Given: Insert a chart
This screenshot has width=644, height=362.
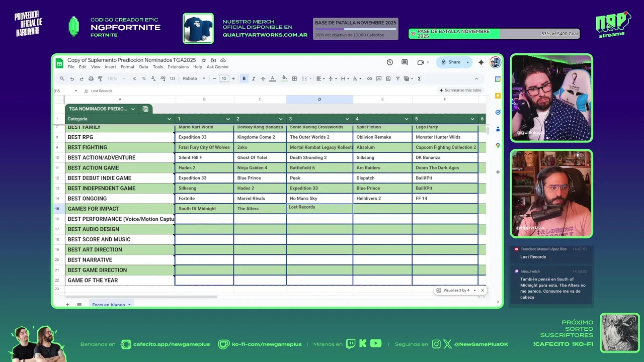Looking at the screenshot, I should [x=388, y=78].
